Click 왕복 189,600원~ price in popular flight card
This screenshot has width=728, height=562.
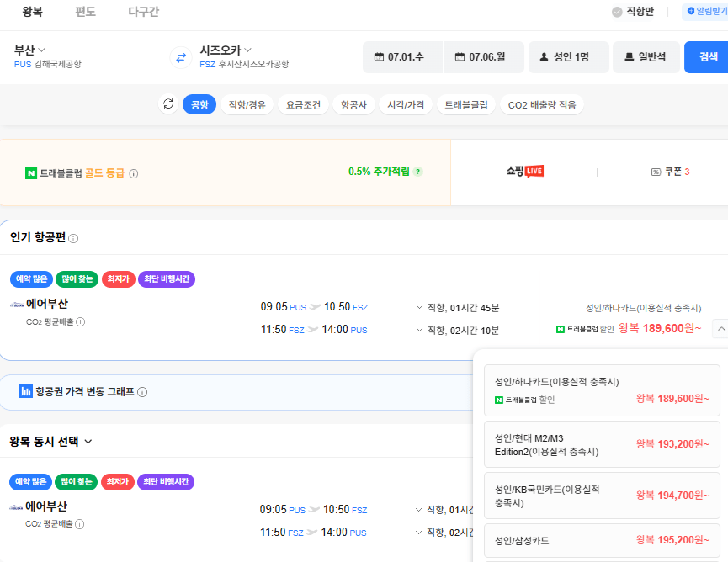tap(659, 329)
